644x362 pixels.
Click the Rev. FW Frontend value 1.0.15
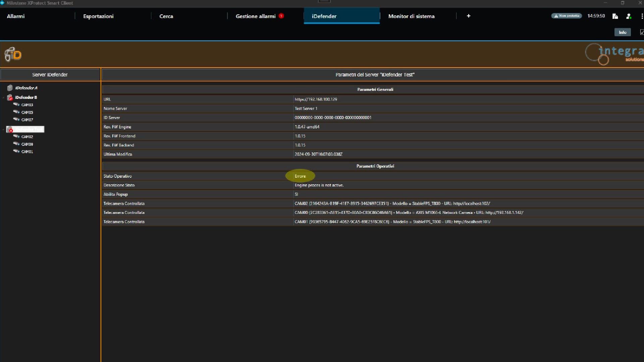pos(300,136)
